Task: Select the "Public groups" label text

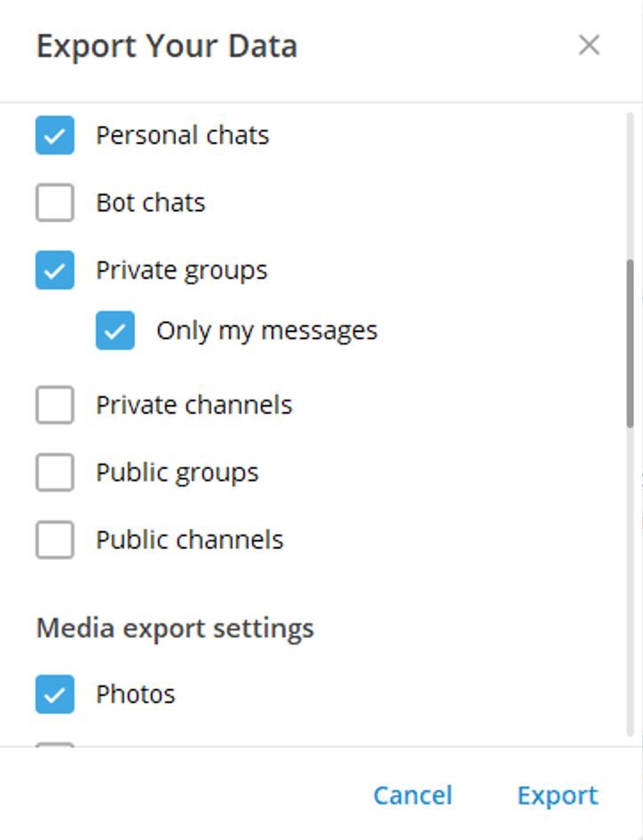Action: click(x=177, y=473)
